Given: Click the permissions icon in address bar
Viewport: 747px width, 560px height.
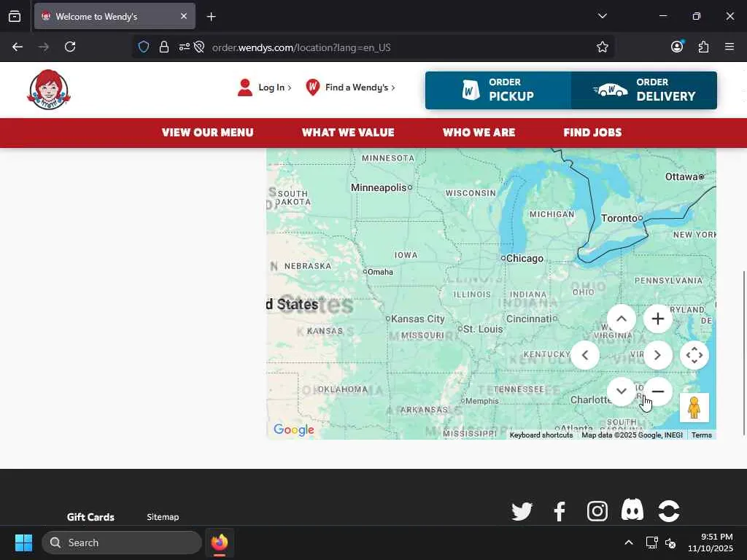Looking at the screenshot, I should click(x=184, y=47).
